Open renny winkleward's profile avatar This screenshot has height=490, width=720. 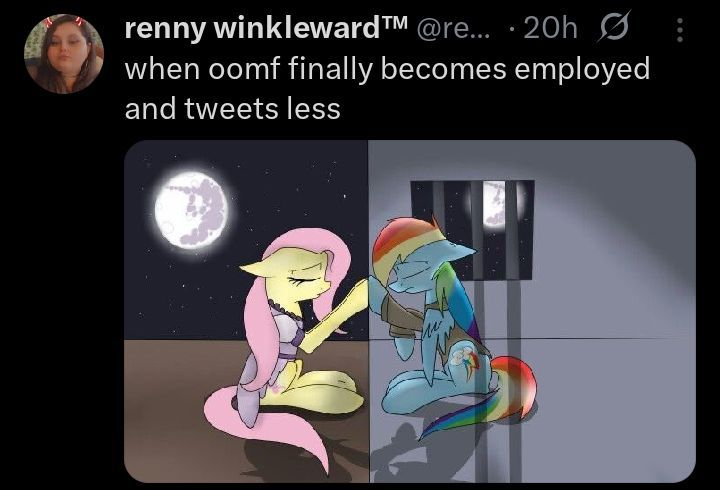click(x=64, y=54)
